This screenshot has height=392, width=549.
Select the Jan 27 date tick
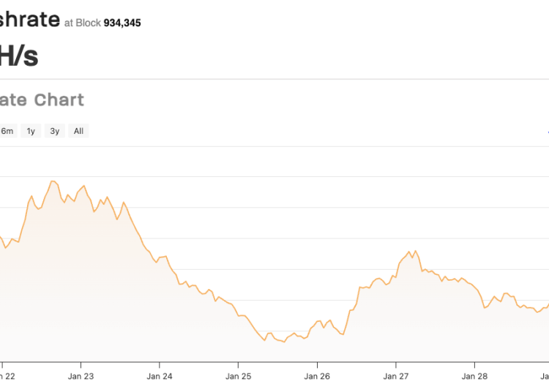396,376
